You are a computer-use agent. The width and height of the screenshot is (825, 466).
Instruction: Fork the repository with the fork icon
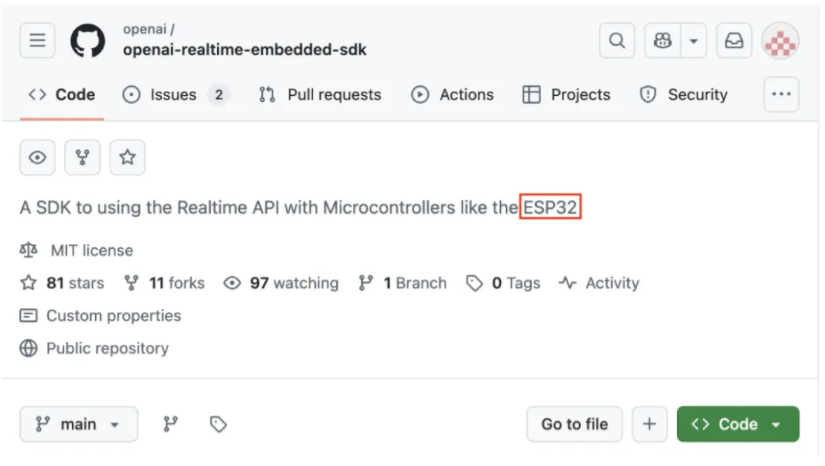[x=82, y=157]
